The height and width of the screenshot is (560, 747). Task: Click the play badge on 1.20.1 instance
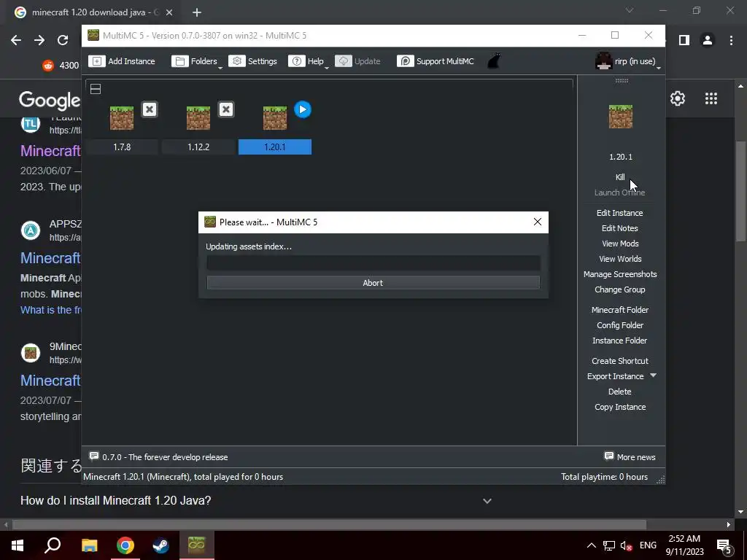click(303, 109)
